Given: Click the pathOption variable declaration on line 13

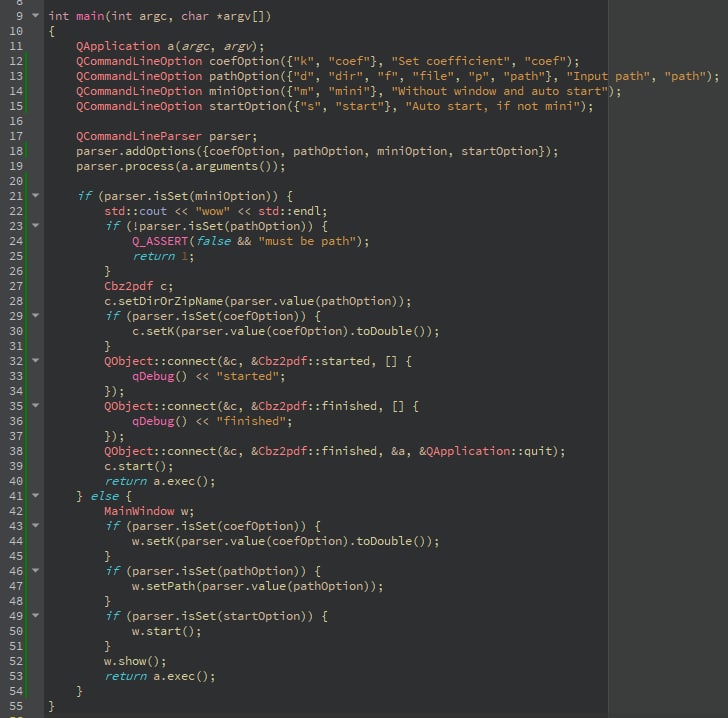Looking at the screenshot, I should point(244,76).
